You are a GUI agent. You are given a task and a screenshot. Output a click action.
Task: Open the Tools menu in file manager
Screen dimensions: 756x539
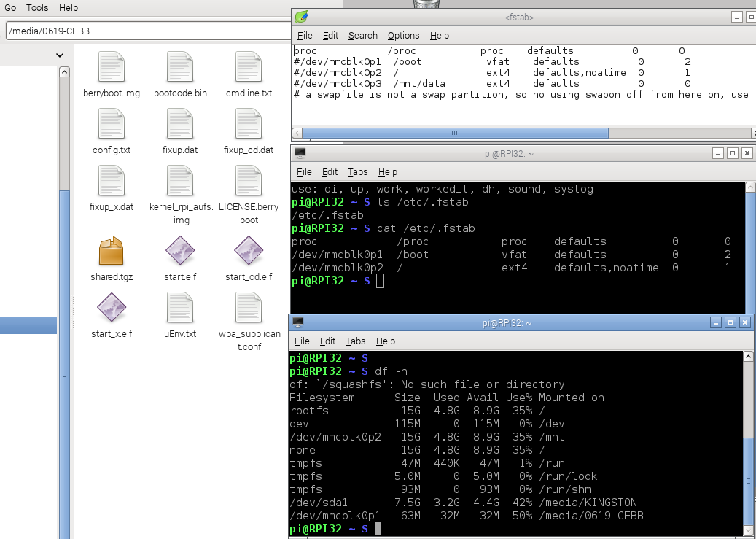pyautogui.click(x=37, y=8)
